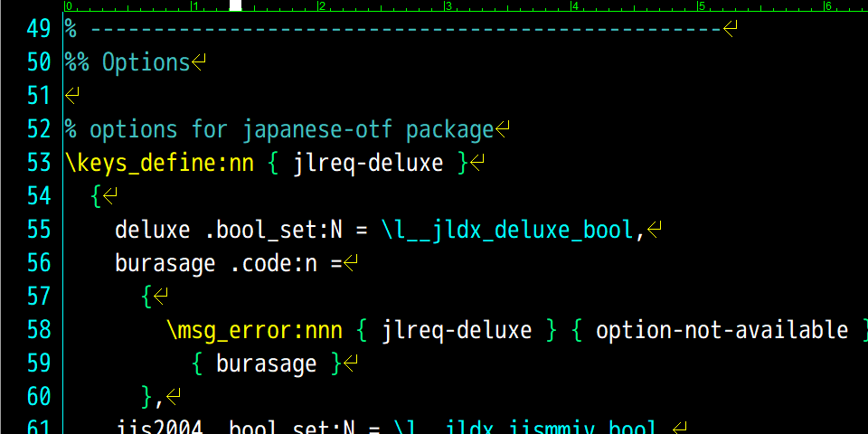Click 'burasage' on line 59

[266, 363]
